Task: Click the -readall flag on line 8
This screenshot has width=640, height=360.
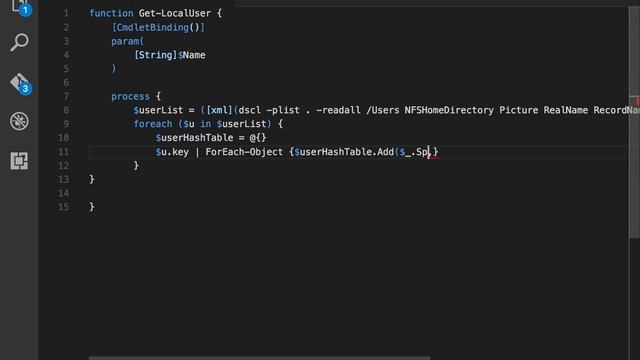Action: [338, 110]
